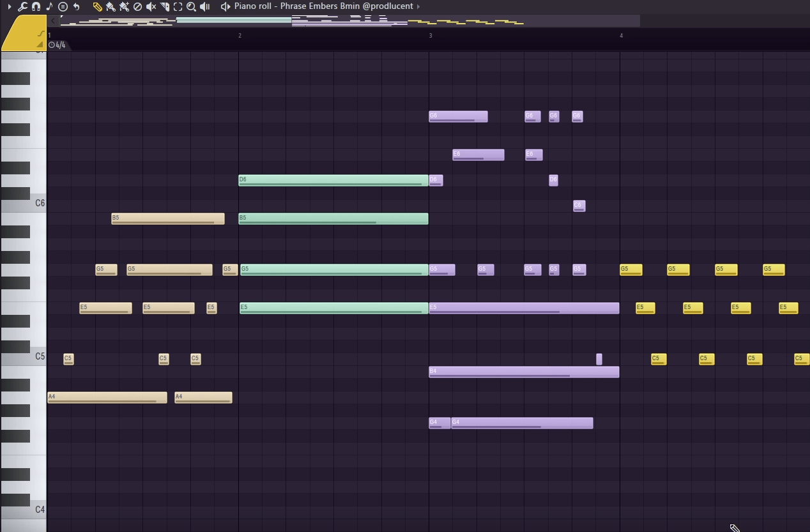The width and height of the screenshot is (810, 532).
Task: Toggle the portamento triangle in yellow corner
Action: pos(40,44)
